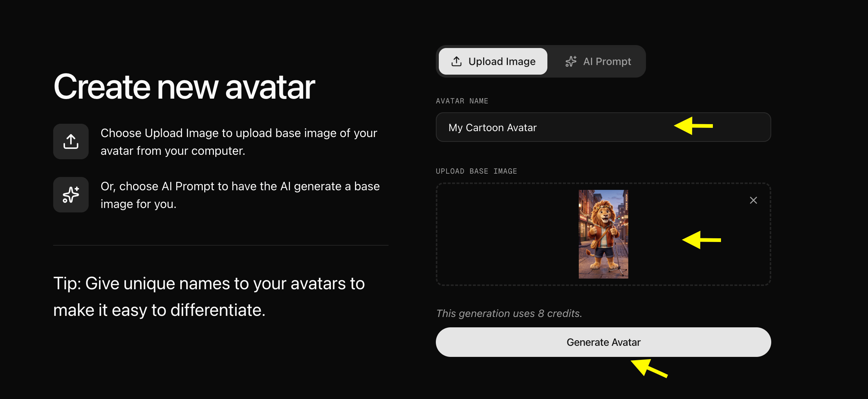Image resolution: width=868 pixels, height=399 pixels.
Task: Click the 'AVATAR NAME' label
Action: tap(462, 101)
